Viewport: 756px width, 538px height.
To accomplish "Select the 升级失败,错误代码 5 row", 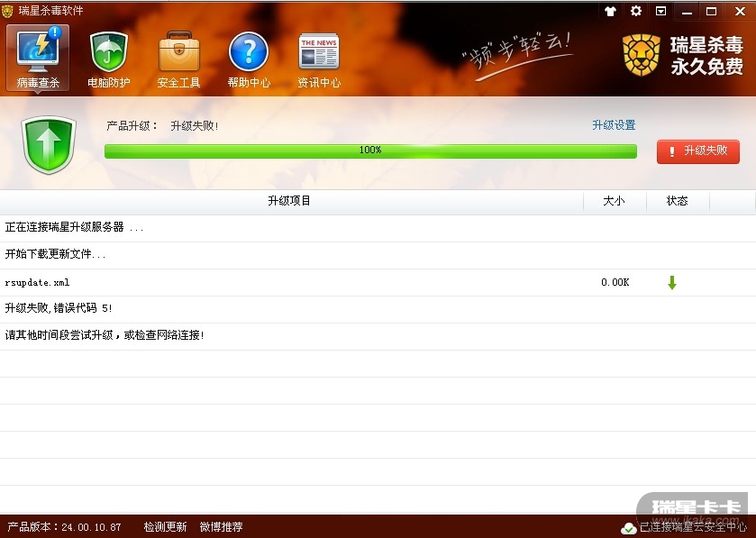I will [x=378, y=308].
